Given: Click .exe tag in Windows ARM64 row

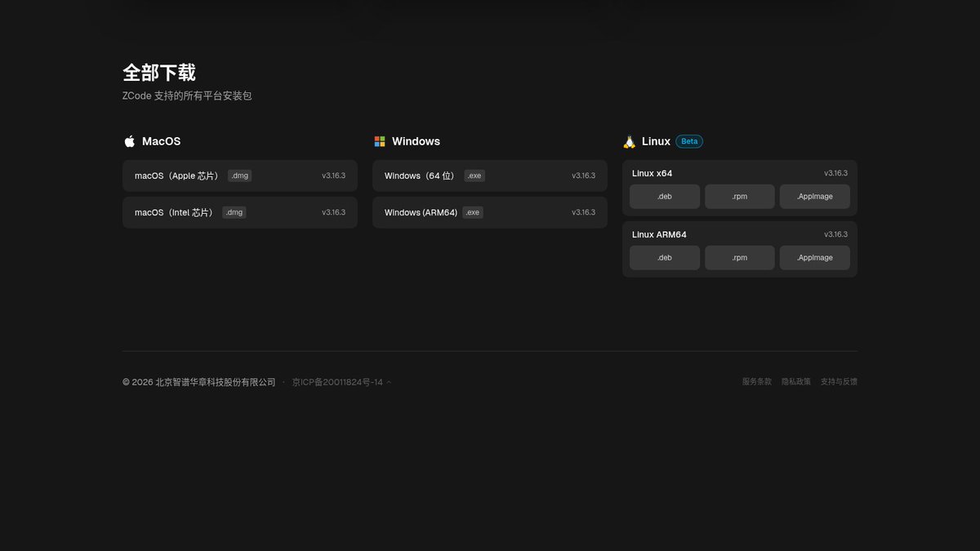Looking at the screenshot, I should point(473,212).
